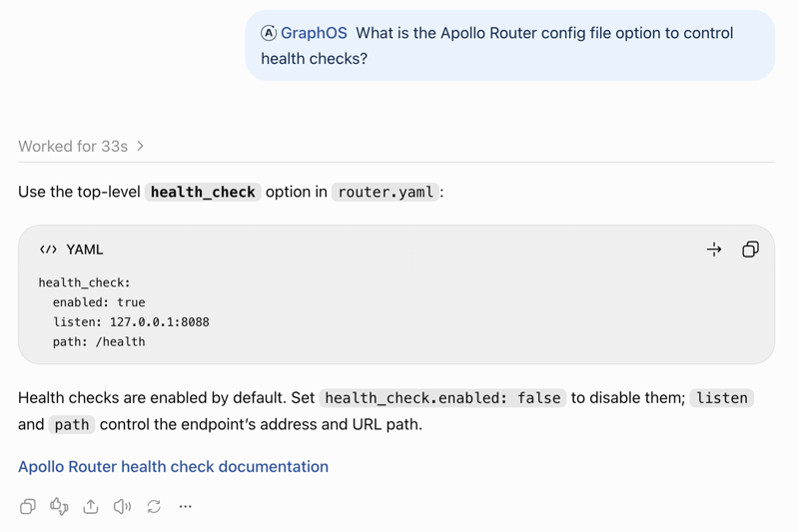Click 'path: /health' code line
The height and width of the screenshot is (532, 799).
[x=99, y=342]
